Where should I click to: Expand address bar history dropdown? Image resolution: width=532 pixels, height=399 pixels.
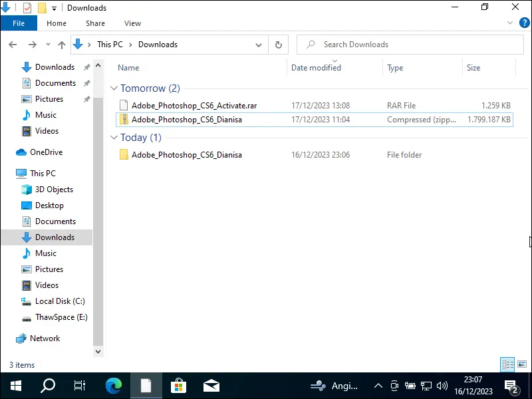tap(259, 45)
